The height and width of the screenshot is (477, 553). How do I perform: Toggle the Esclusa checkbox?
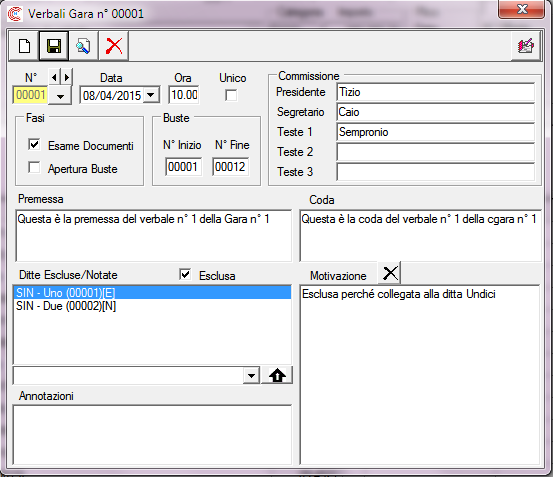pyautogui.click(x=185, y=274)
